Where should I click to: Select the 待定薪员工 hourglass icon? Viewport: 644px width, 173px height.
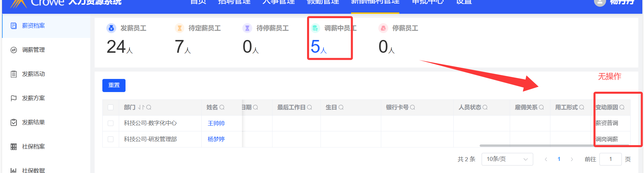(x=180, y=28)
